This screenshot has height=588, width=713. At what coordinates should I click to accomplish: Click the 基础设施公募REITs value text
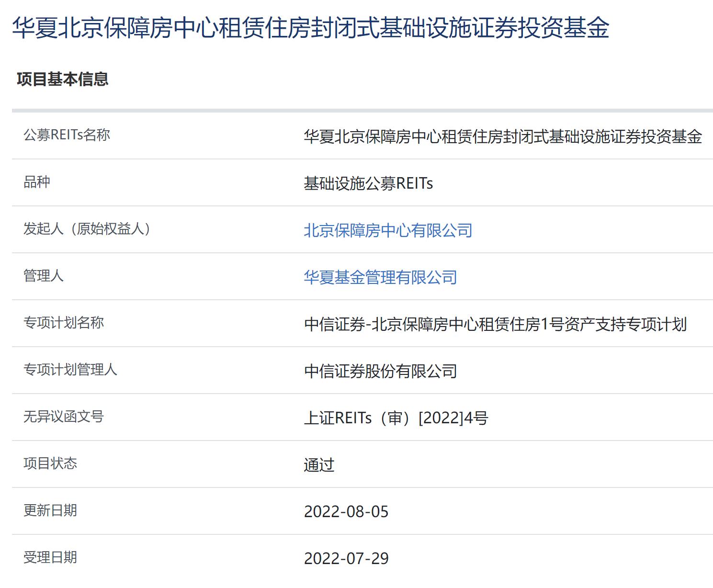pyautogui.click(x=368, y=183)
